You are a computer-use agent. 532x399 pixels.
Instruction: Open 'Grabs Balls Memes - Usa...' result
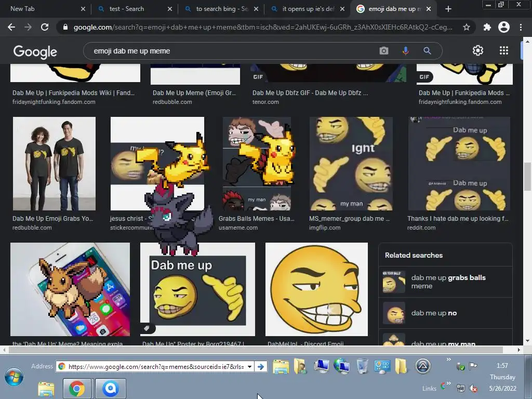[x=257, y=219]
